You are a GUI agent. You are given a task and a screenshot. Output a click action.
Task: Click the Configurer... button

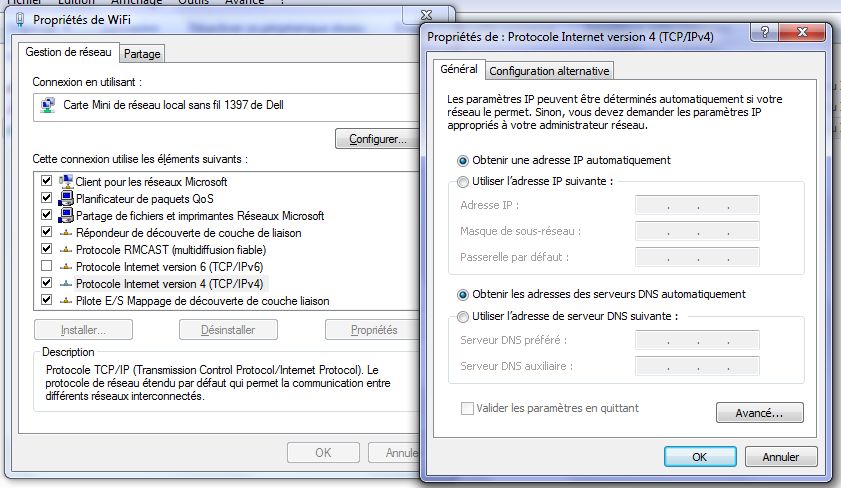pyautogui.click(x=378, y=139)
